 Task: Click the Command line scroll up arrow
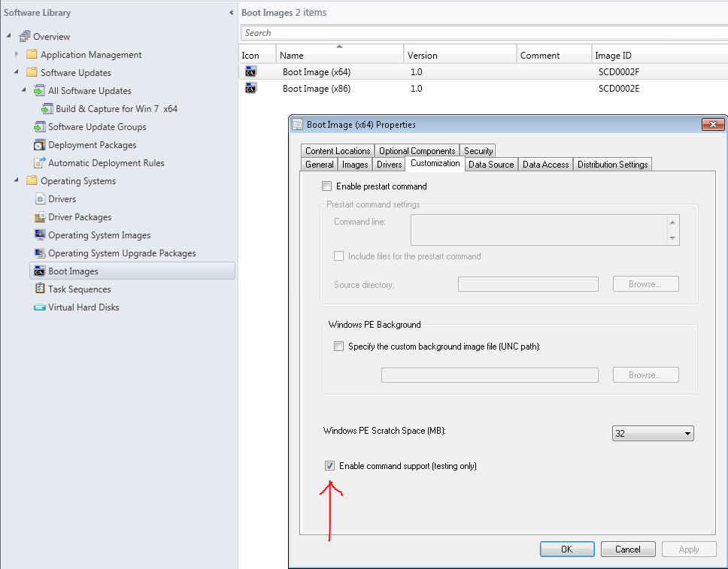pyautogui.click(x=672, y=222)
